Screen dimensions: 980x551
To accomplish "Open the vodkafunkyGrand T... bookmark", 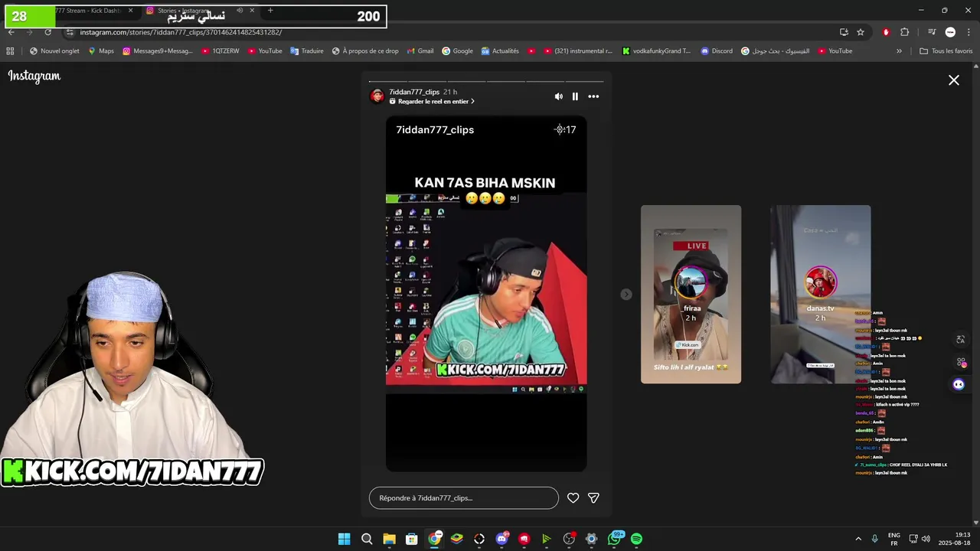I will click(656, 51).
